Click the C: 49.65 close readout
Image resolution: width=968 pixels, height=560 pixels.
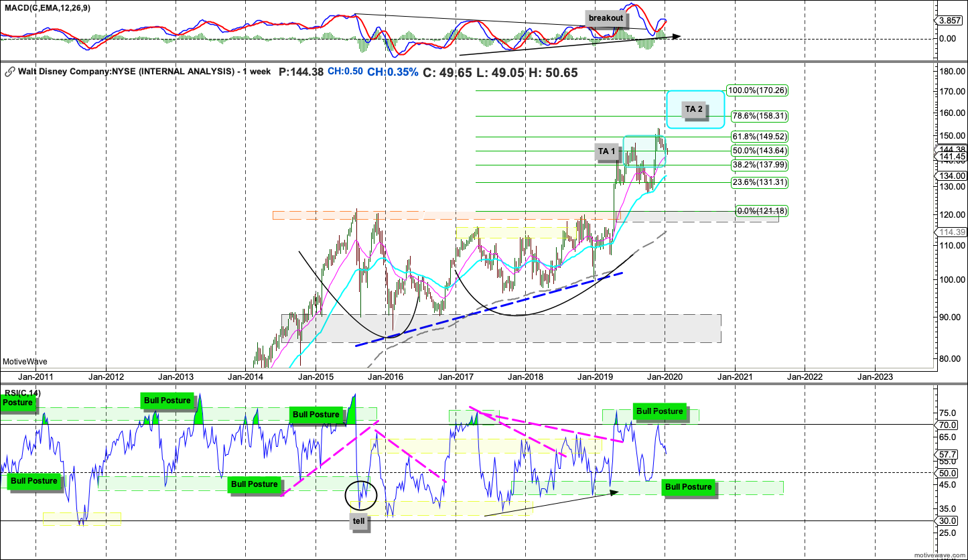click(x=448, y=72)
